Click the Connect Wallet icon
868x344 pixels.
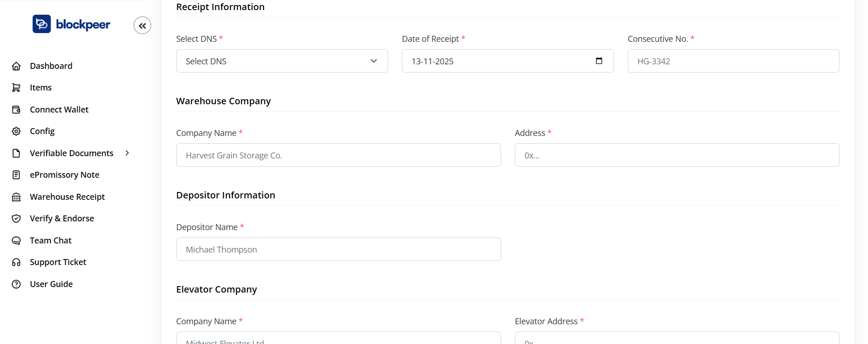(17, 109)
